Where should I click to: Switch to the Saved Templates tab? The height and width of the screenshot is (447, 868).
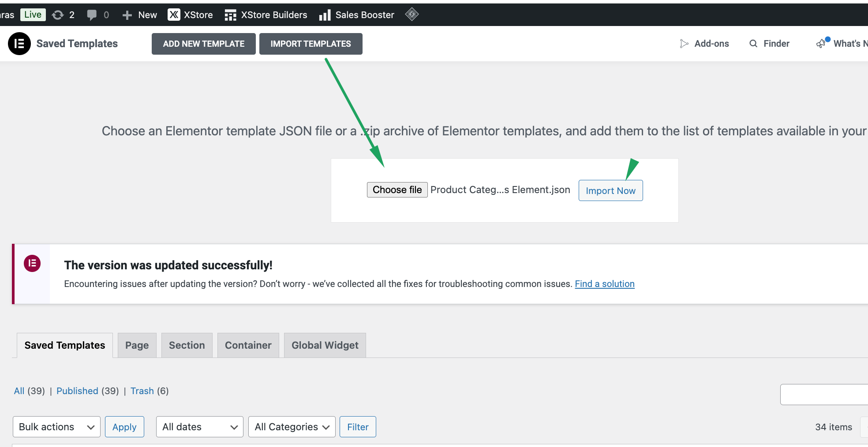point(65,345)
